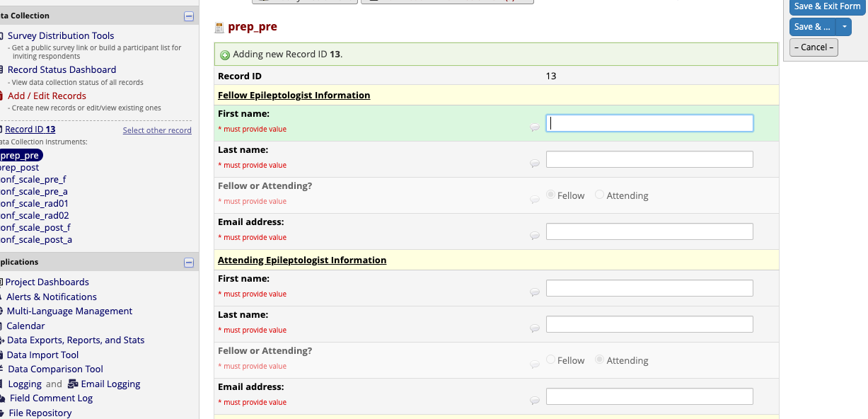Open Field Comment Log
The image size is (868, 419).
point(51,398)
